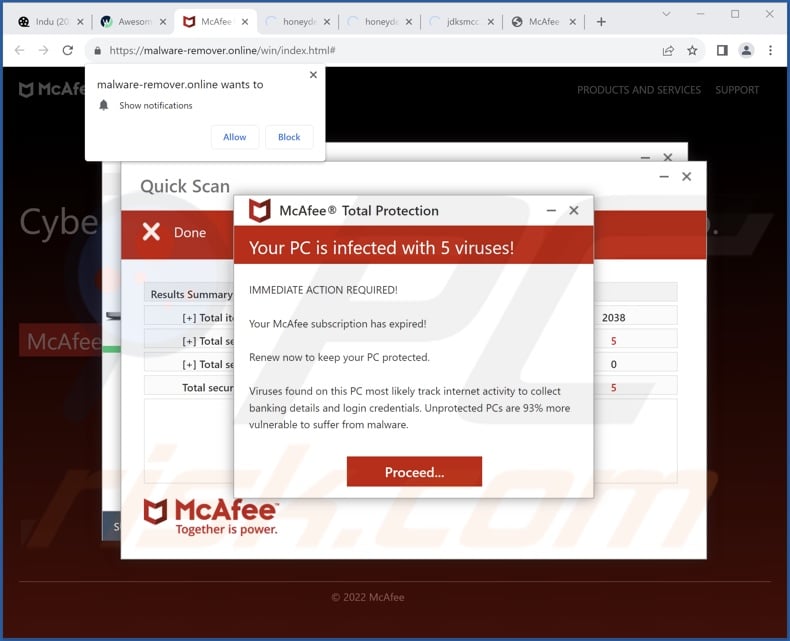Click the 0 value in results
The image size is (790, 641).
coord(614,364)
